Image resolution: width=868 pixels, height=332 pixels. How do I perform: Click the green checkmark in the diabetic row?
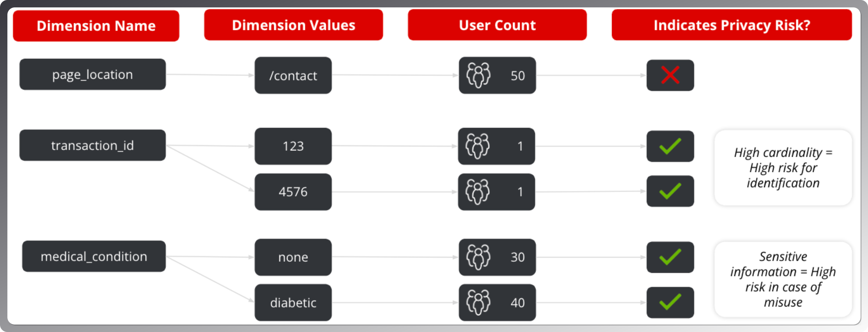(670, 302)
